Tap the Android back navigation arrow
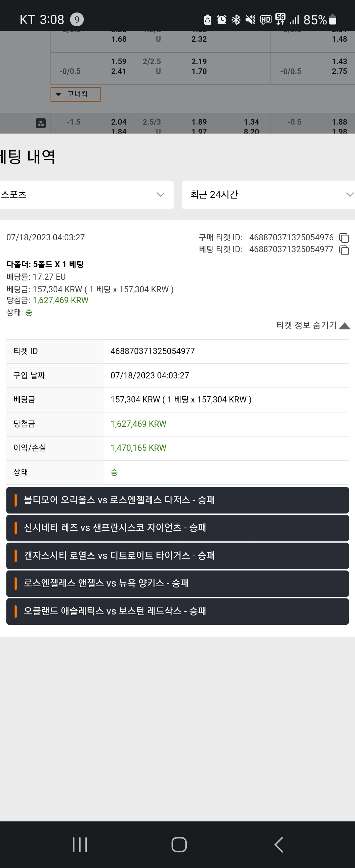 pos(279,844)
